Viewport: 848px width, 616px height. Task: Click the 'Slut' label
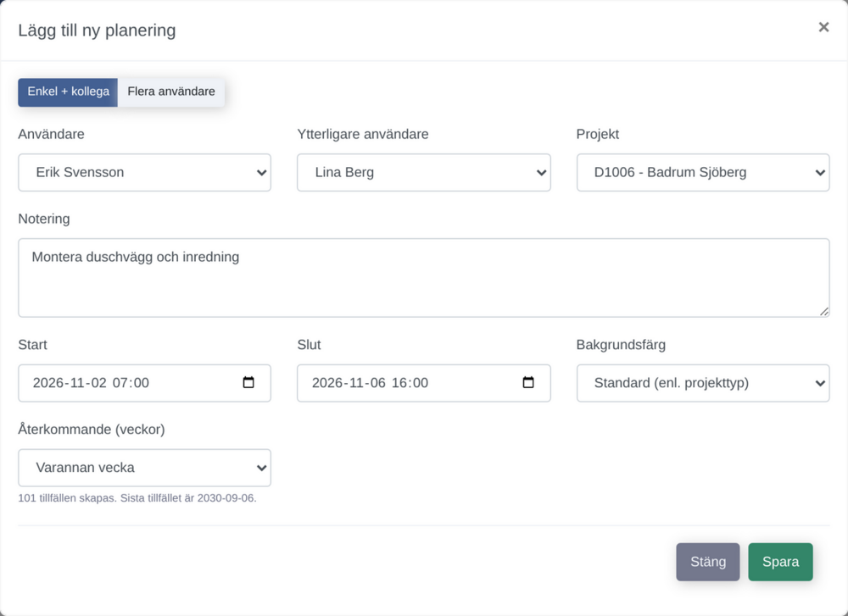309,345
